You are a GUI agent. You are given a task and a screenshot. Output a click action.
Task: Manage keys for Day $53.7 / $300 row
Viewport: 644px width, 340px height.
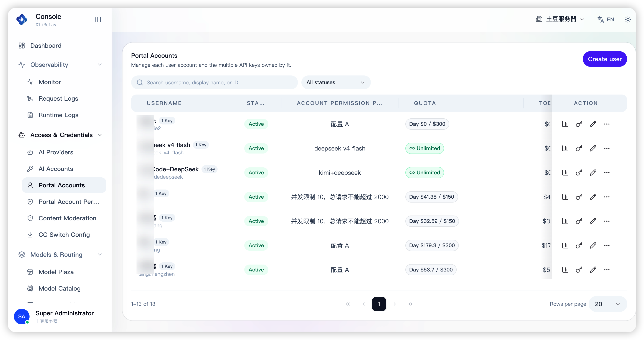tap(579, 270)
